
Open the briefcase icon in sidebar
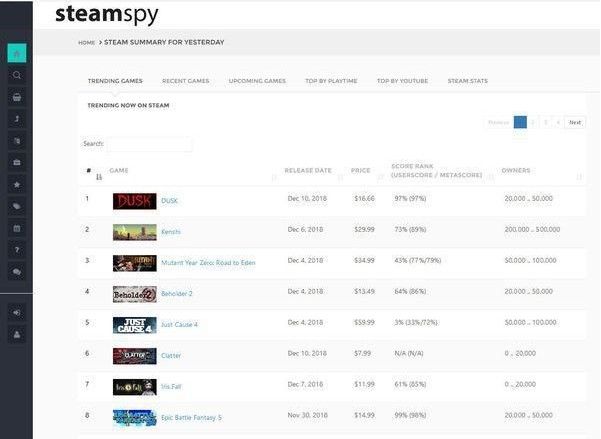pos(17,163)
